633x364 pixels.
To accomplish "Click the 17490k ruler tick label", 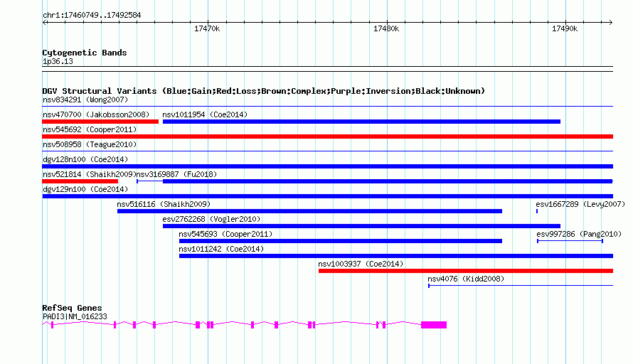I will (565, 28).
